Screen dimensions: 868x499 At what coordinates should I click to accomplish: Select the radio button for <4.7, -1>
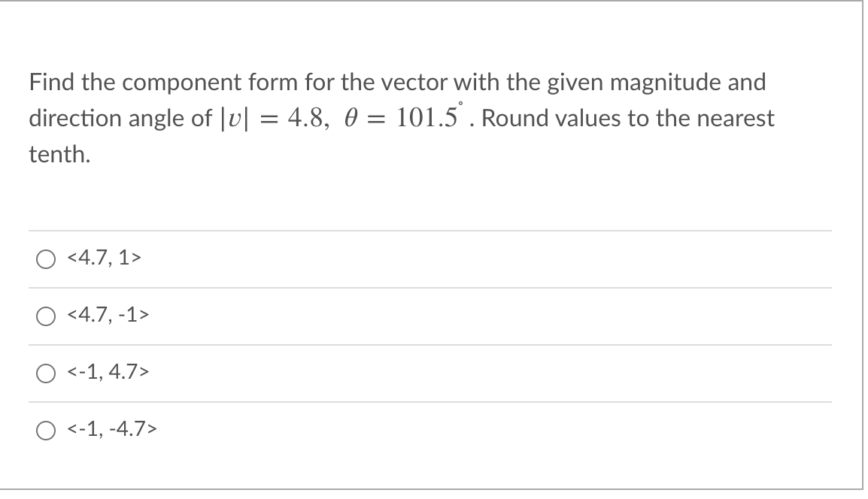pyautogui.click(x=46, y=316)
